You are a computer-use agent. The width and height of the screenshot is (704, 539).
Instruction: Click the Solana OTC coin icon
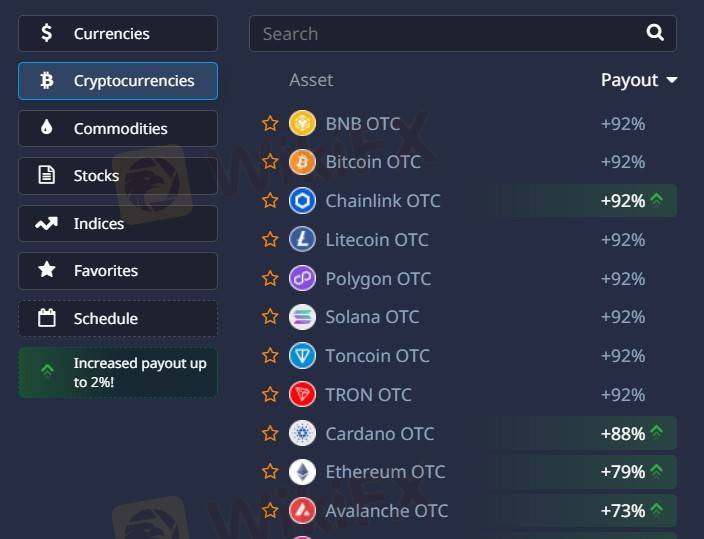coord(302,317)
